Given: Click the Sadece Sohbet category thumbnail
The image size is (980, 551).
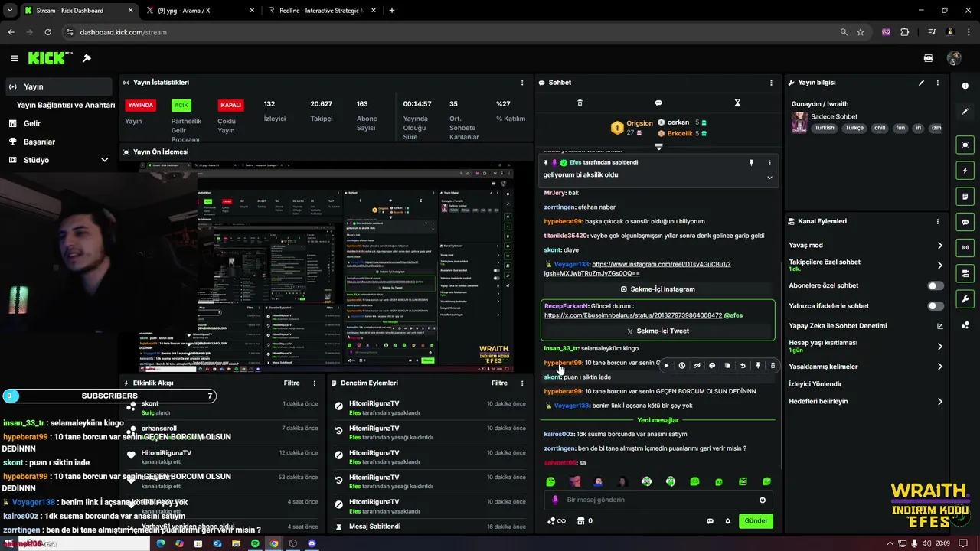Looking at the screenshot, I should click(799, 122).
